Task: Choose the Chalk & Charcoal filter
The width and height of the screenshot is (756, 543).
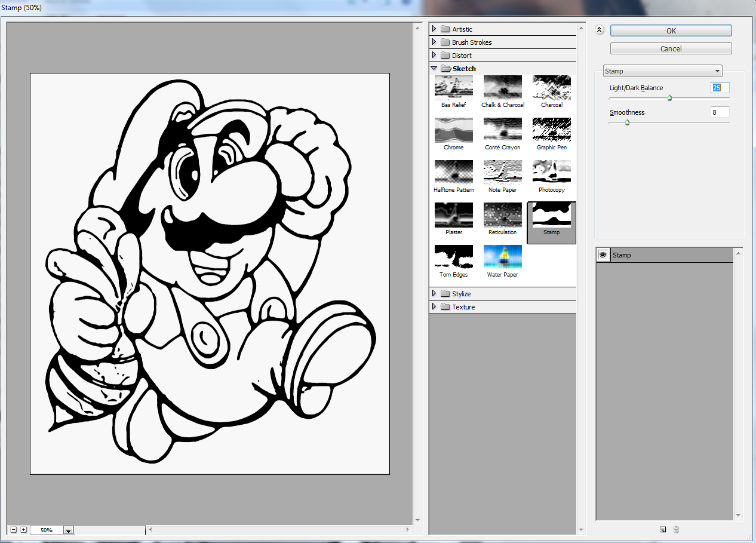Action: pos(502,87)
